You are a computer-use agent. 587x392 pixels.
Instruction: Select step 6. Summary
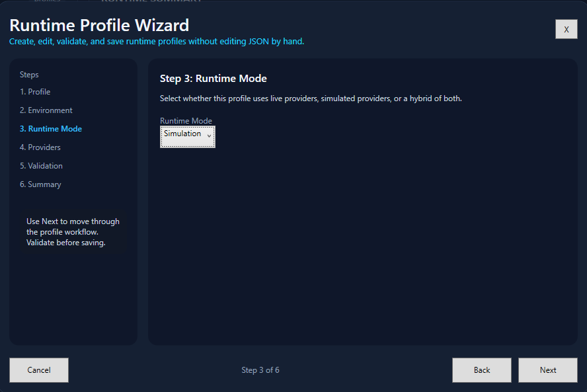click(x=40, y=184)
